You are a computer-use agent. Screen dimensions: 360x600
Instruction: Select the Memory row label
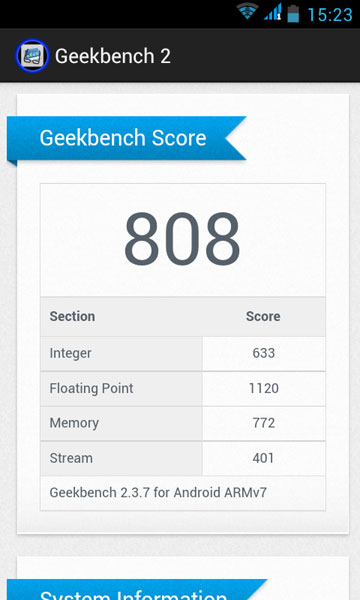click(74, 423)
